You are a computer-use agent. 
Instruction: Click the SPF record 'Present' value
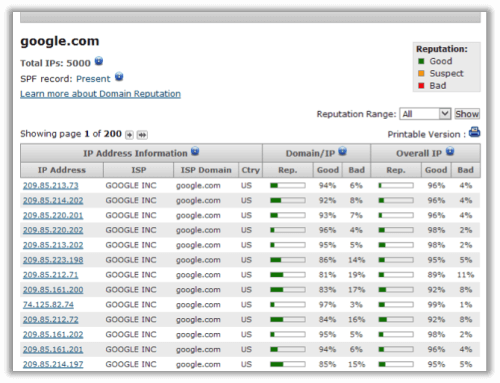pos(93,79)
